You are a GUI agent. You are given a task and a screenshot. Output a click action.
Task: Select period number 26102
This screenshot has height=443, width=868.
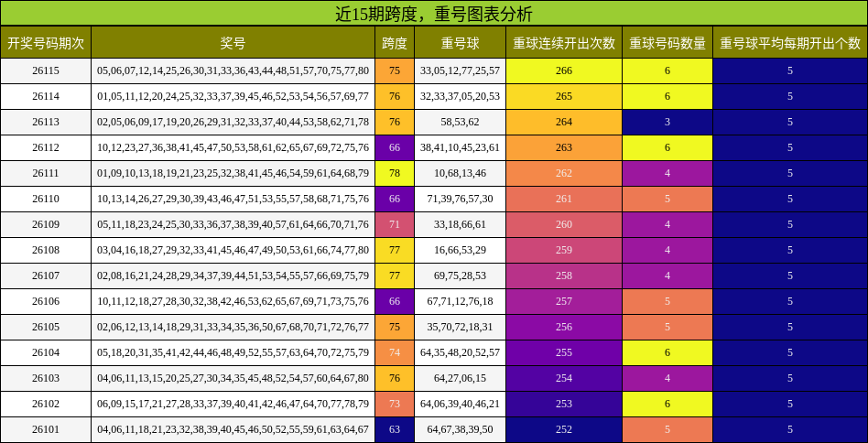point(46,404)
